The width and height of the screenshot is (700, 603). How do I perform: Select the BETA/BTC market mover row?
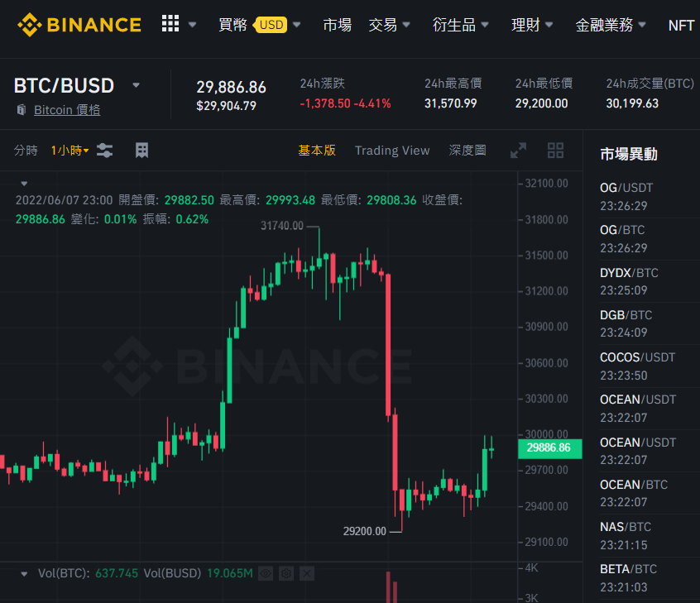click(649, 578)
